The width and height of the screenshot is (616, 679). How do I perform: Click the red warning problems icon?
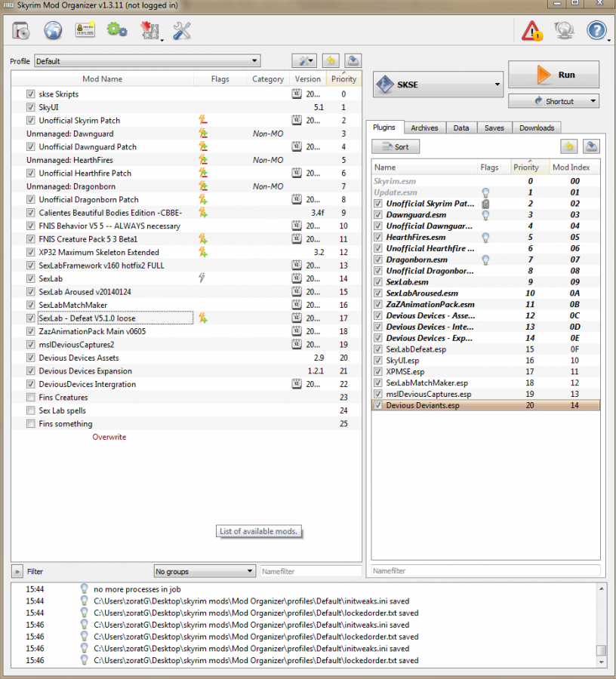pyautogui.click(x=532, y=31)
